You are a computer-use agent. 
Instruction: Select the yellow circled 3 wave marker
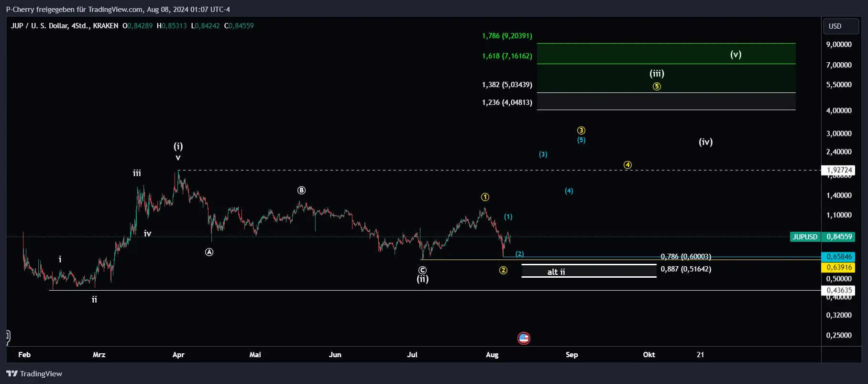pos(581,131)
